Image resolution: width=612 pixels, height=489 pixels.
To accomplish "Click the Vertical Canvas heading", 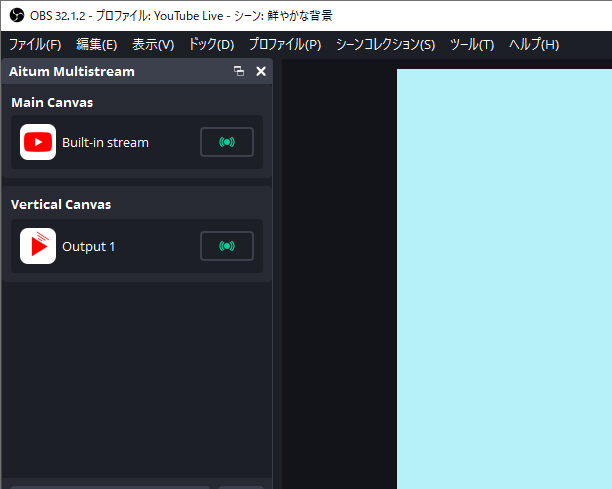I will pyautogui.click(x=61, y=204).
